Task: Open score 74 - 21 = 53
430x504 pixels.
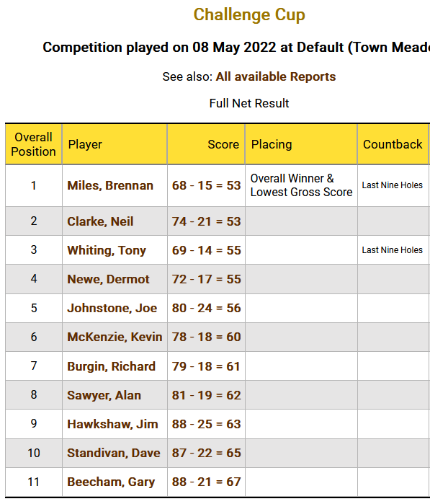Action: click(206, 221)
